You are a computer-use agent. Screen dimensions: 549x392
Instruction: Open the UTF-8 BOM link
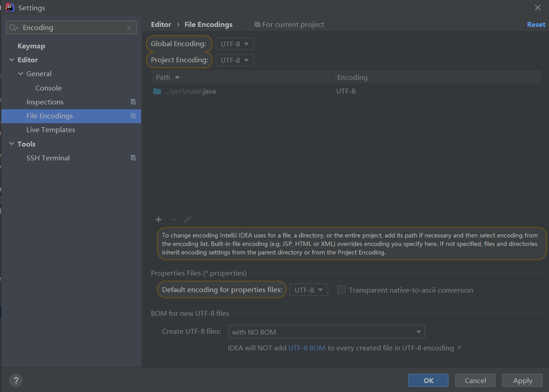[307, 348]
